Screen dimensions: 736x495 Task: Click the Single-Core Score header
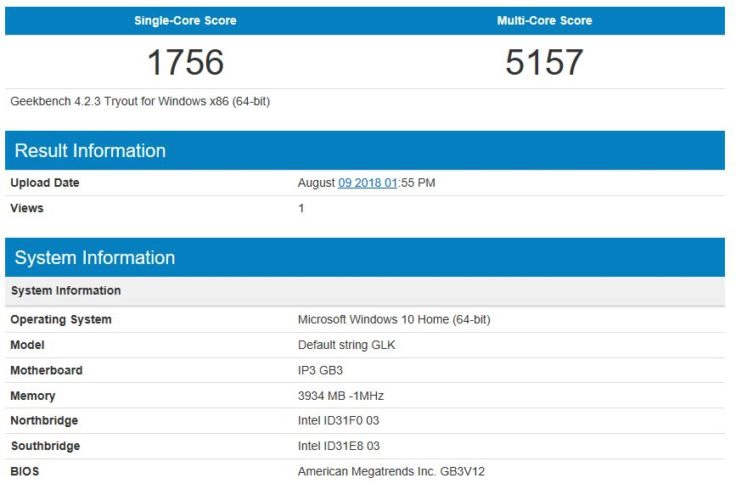coord(185,21)
